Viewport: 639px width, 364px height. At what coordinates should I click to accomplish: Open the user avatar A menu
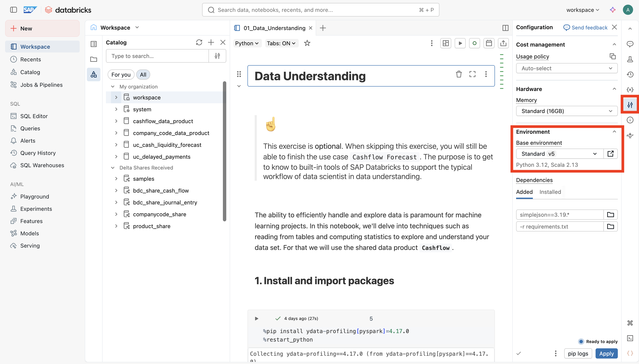[x=628, y=10]
